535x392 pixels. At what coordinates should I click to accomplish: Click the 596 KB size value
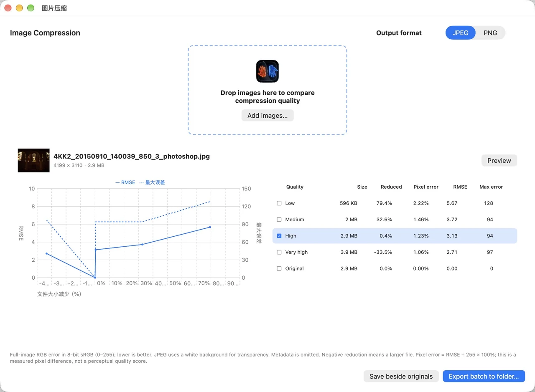(349, 203)
